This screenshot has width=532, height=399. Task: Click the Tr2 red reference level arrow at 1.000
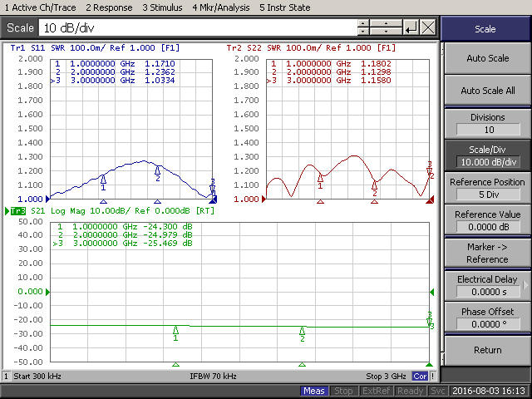(264, 199)
